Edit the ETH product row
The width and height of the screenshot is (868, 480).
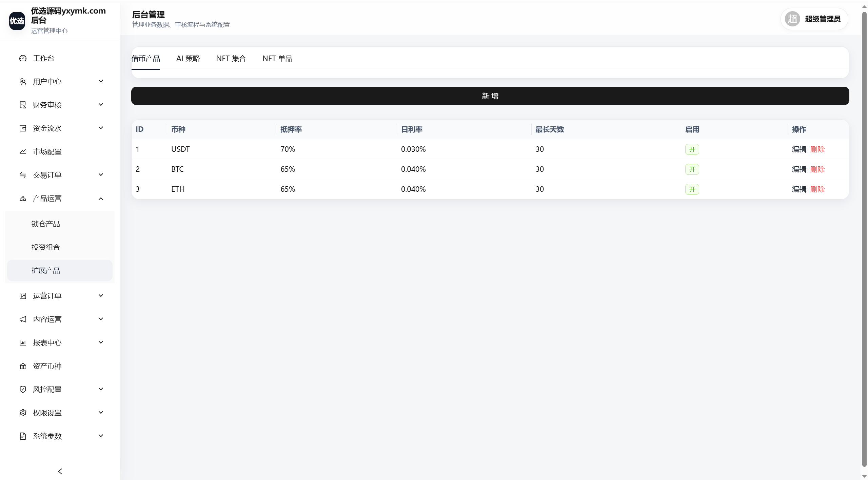pyautogui.click(x=799, y=189)
